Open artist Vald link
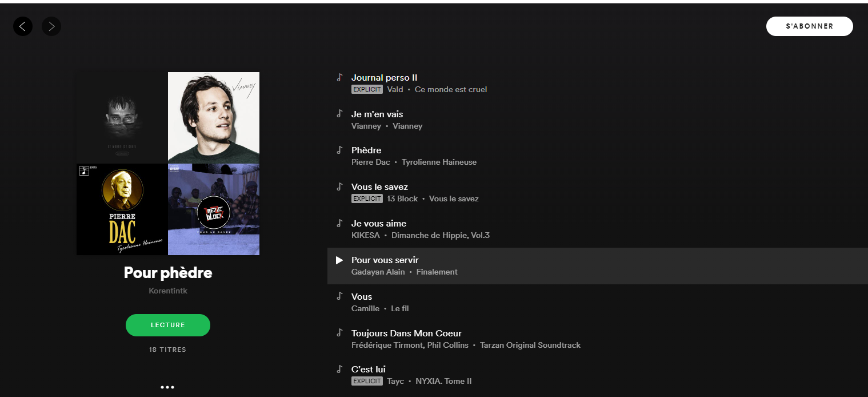868x397 pixels. [395, 89]
